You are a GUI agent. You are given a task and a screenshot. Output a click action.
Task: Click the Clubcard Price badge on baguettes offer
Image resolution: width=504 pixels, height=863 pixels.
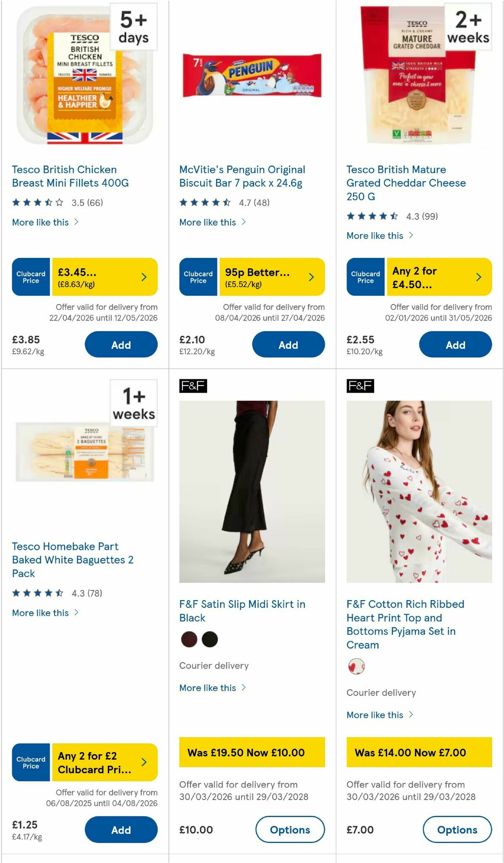tap(31, 762)
